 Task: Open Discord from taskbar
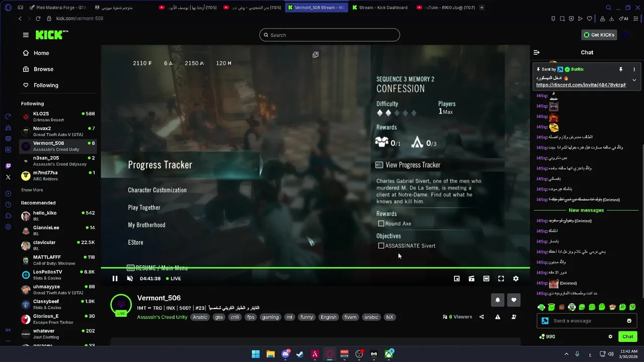click(285, 354)
